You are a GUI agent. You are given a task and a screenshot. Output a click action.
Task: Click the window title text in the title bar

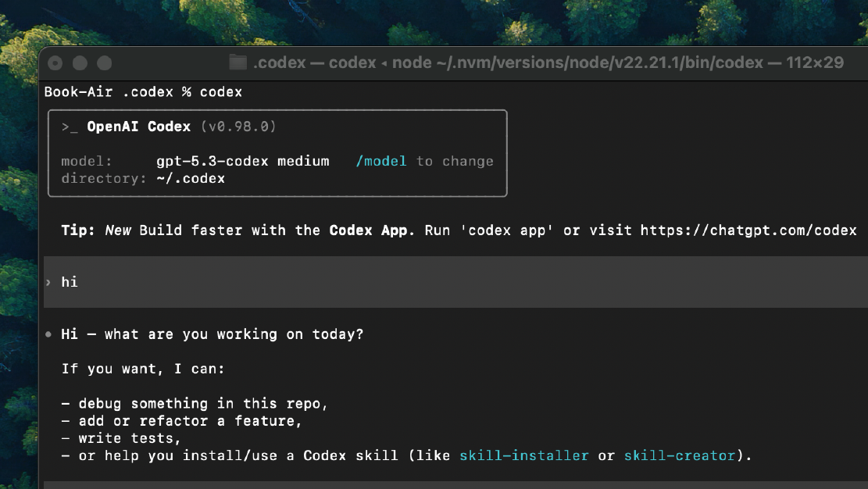click(547, 62)
